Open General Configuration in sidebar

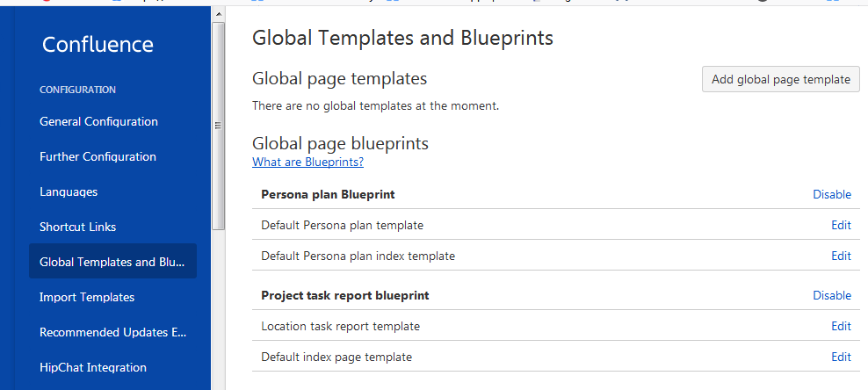pyautogui.click(x=98, y=121)
